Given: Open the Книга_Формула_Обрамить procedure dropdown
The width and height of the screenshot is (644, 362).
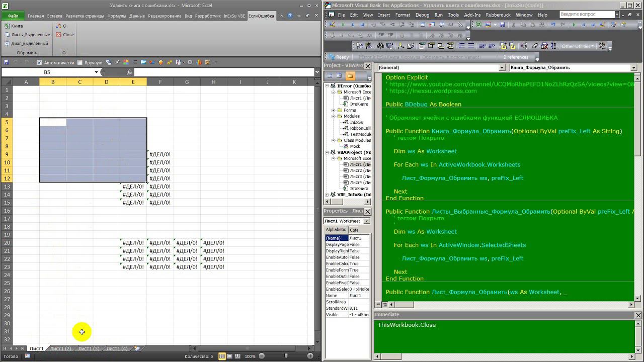Looking at the screenshot, I should tap(633, 67).
